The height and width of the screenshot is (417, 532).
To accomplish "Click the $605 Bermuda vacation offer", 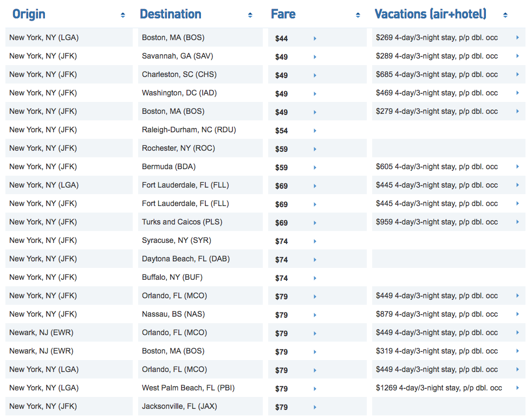I will click(x=436, y=166).
